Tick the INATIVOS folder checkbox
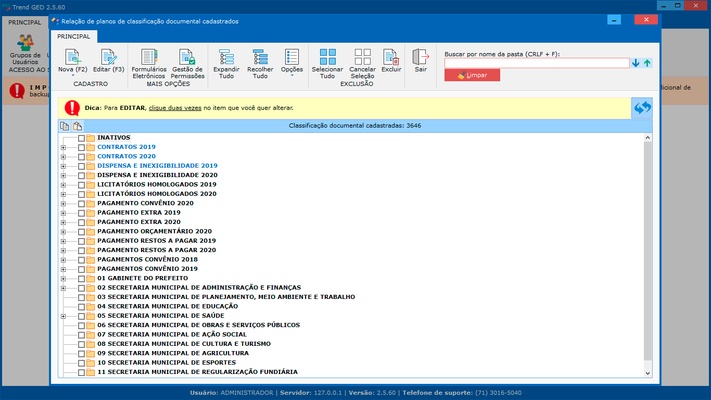 click(x=81, y=138)
